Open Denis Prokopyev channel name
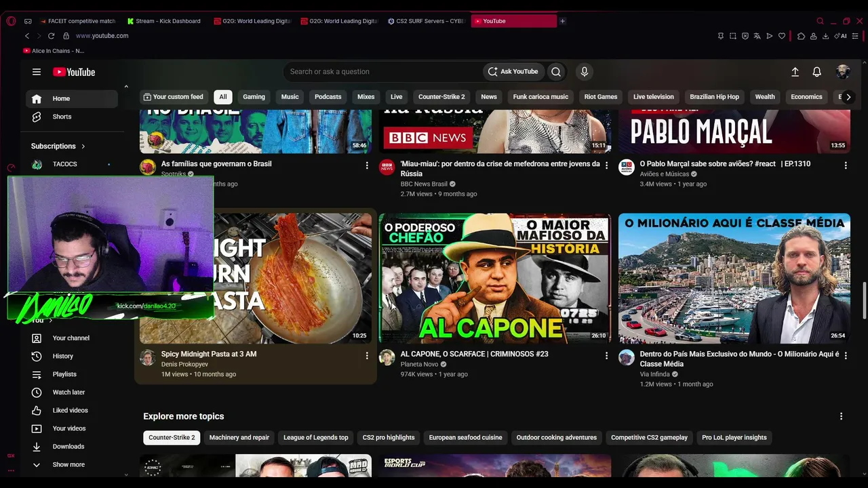This screenshot has height=488, width=868. click(x=184, y=365)
